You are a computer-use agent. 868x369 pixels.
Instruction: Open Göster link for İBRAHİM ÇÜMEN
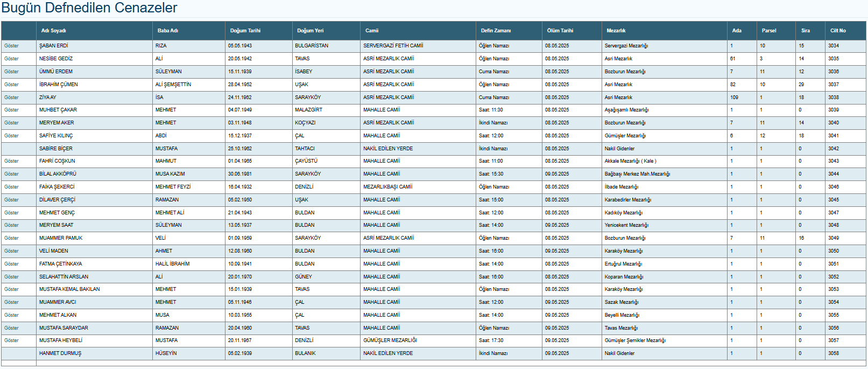pyautogui.click(x=11, y=85)
